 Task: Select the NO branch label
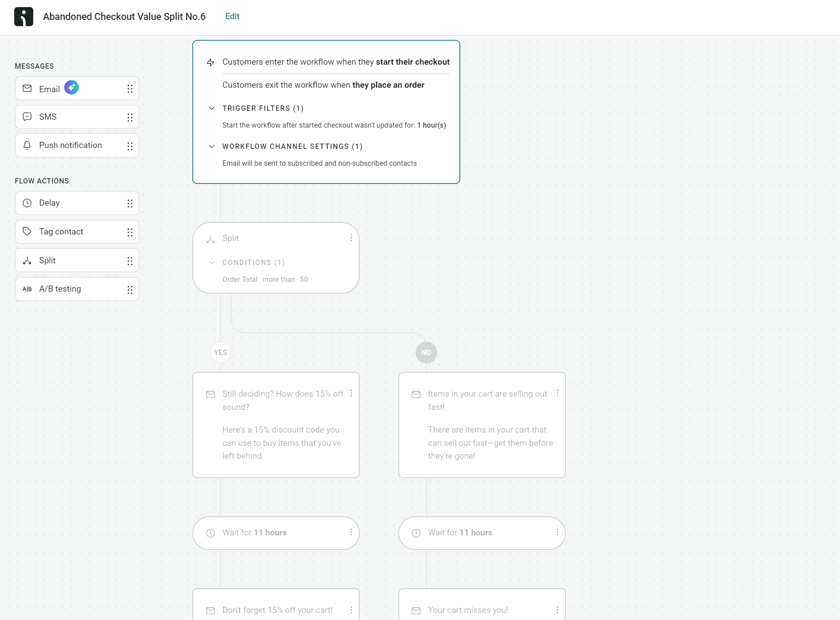click(426, 352)
